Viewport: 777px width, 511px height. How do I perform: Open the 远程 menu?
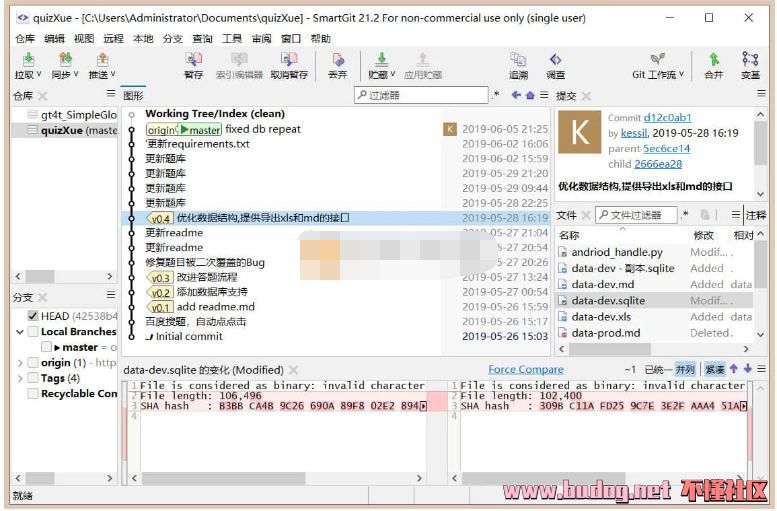point(113,39)
